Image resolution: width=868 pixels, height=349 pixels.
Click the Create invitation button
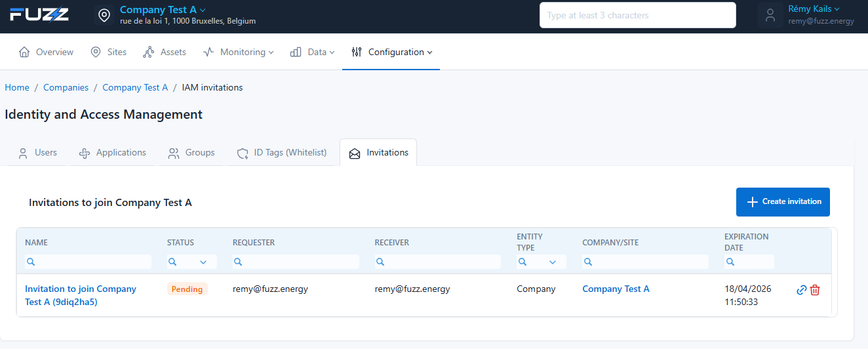pos(783,202)
